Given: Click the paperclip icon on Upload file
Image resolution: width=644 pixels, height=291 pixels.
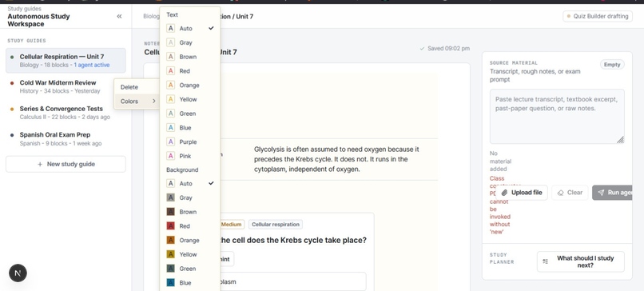Looking at the screenshot, I should (x=504, y=193).
